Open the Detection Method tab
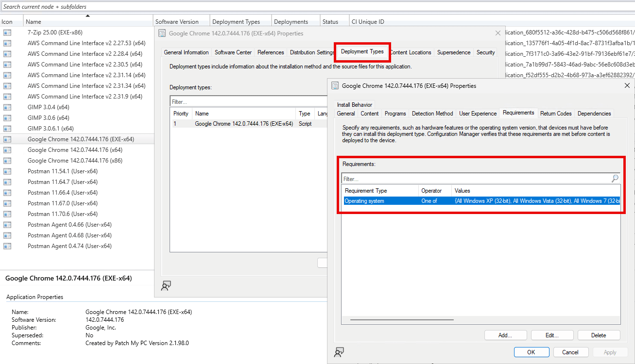The width and height of the screenshot is (635, 364). coord(432,114)
